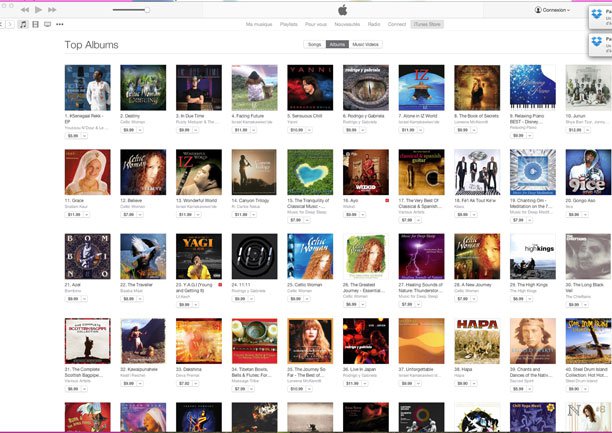This screenshot has height=433, width=612.
Task: Click the Facing Future album title
Action: coord(247,116)
